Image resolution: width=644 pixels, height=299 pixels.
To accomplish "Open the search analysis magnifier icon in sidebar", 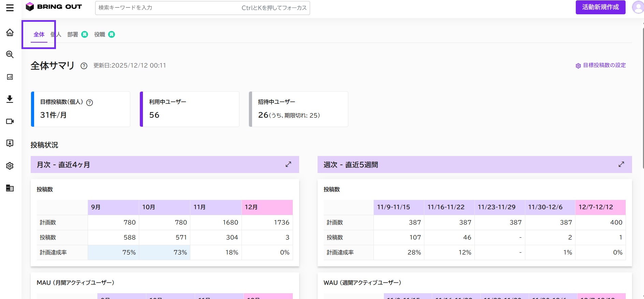I will click(10, 54).
